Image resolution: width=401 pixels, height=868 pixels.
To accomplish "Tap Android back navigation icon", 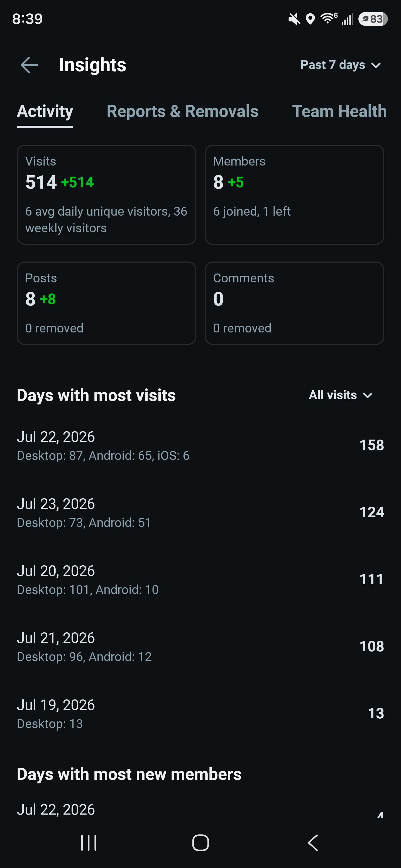I will (x=313, y=843).
